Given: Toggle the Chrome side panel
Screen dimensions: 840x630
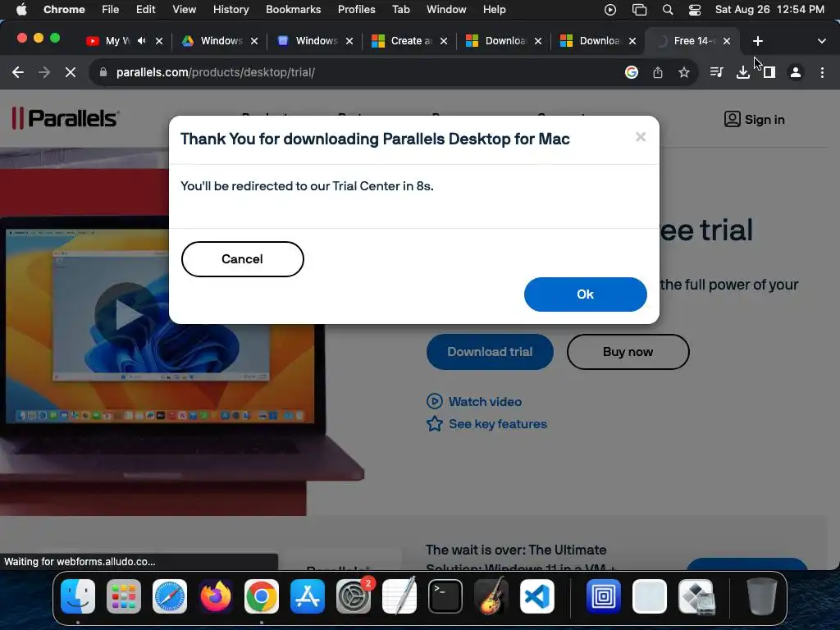Looking at the screenshot, I should pyautogui.click(x=769, y=72).
